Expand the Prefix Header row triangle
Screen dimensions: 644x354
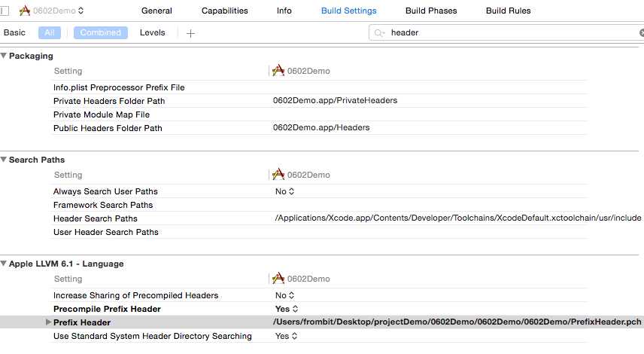[x=48, y=322]
